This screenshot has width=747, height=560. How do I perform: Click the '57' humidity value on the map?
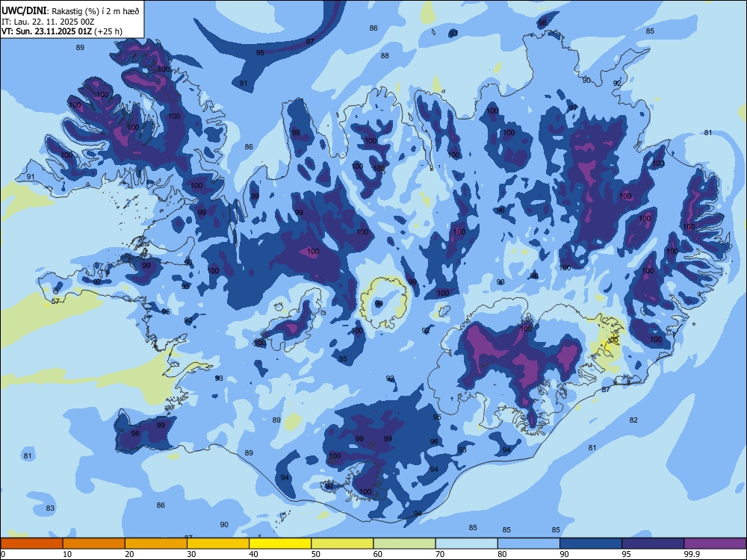55,301
